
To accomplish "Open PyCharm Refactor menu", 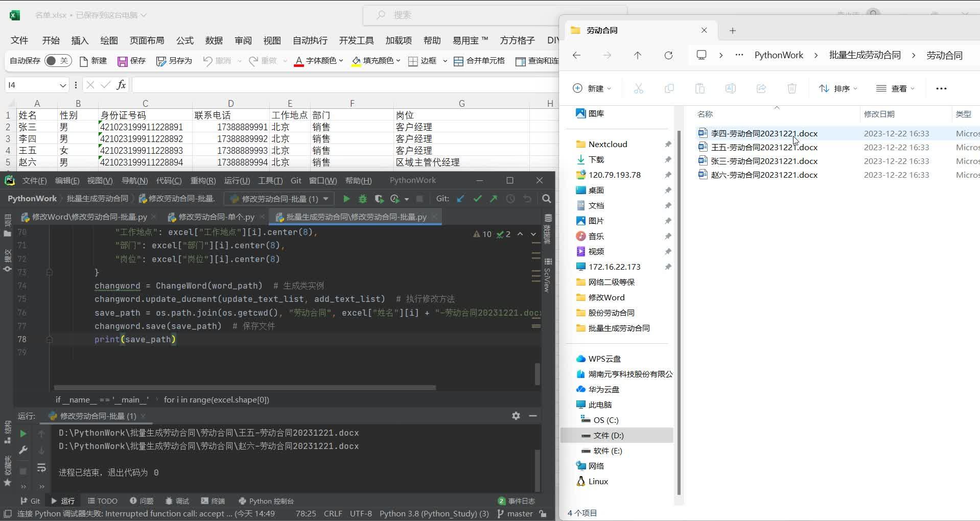I will click(x=203, y=180).
